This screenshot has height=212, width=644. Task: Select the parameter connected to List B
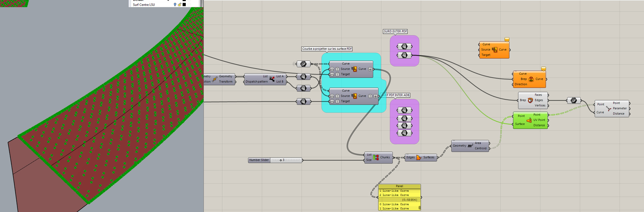(303, 88)
